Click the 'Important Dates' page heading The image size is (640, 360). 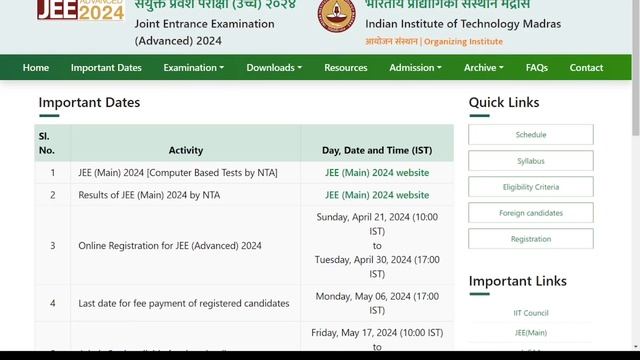(89, 102)
